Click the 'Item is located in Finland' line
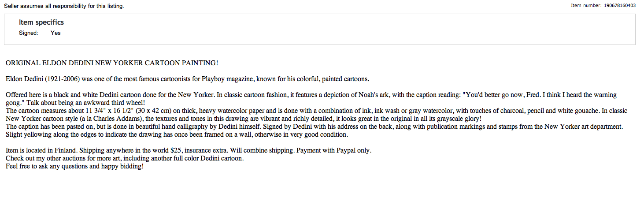This screenshot has width=644, height=209. coord(189,150)
